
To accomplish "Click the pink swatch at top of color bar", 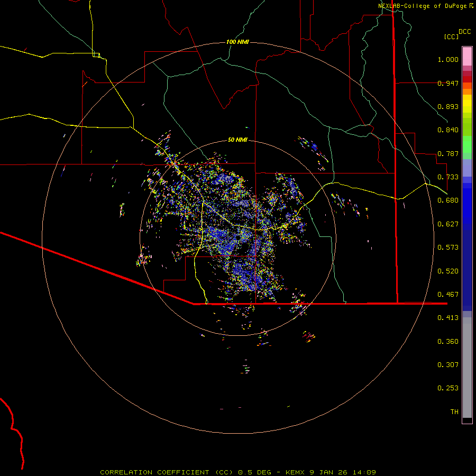I will tap(467, 56).
